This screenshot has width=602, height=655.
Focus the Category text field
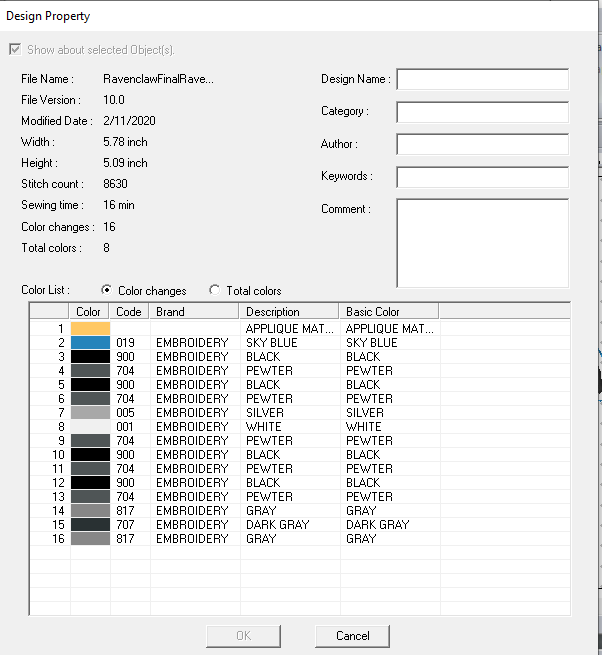482,112
